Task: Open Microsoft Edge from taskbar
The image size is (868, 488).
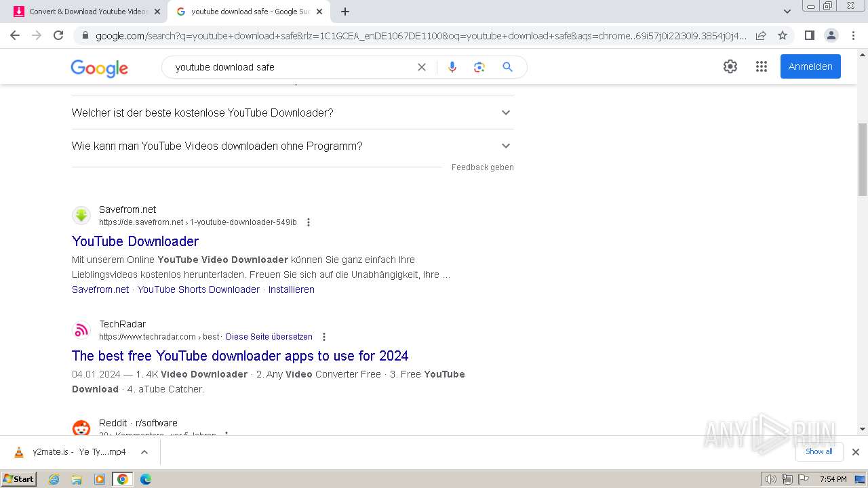Action: [146, 479]
